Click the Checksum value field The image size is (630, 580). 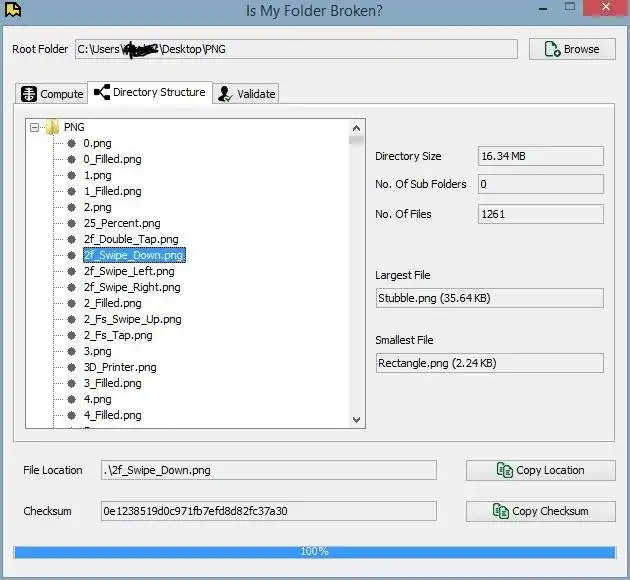pyautogui.click(x=268, y=511)
